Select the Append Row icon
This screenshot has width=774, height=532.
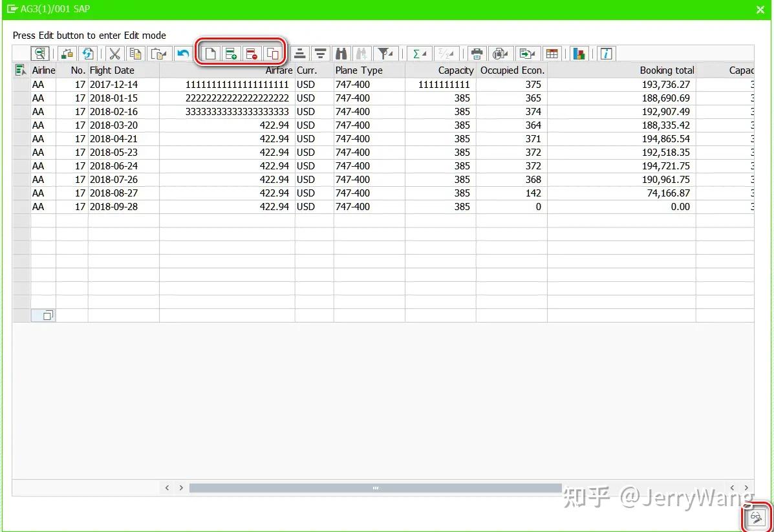[210, 53]
